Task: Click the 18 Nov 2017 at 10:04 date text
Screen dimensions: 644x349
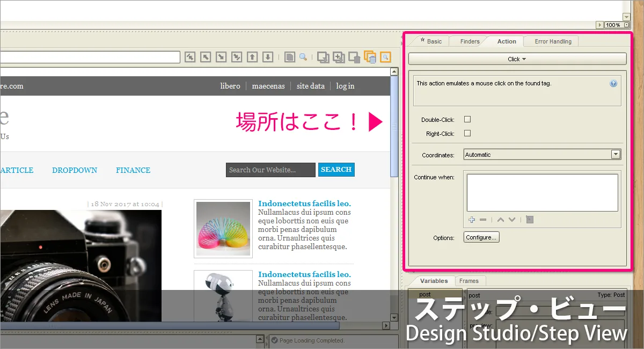Action: pyautogui.click(x=125, y=204)
